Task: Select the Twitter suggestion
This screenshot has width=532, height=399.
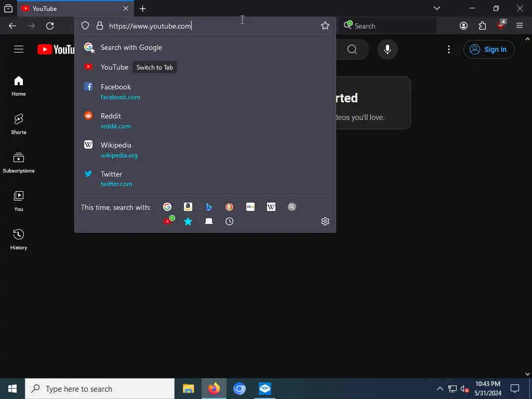Action: [x=205, y=179]
